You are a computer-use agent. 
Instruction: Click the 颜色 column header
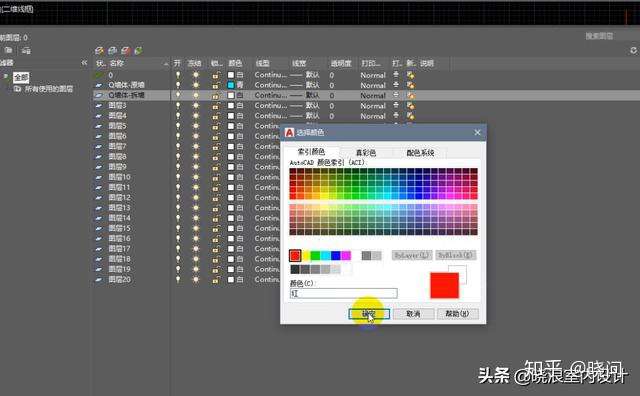[235, 63]
